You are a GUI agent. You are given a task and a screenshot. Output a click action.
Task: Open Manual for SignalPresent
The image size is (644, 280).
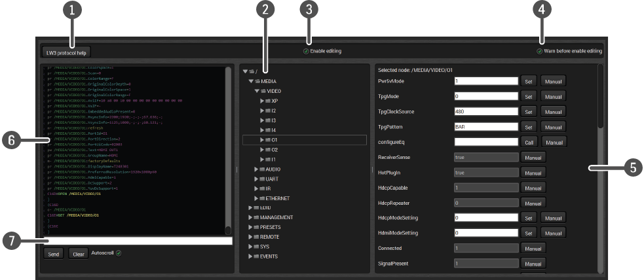coord(533,264)
